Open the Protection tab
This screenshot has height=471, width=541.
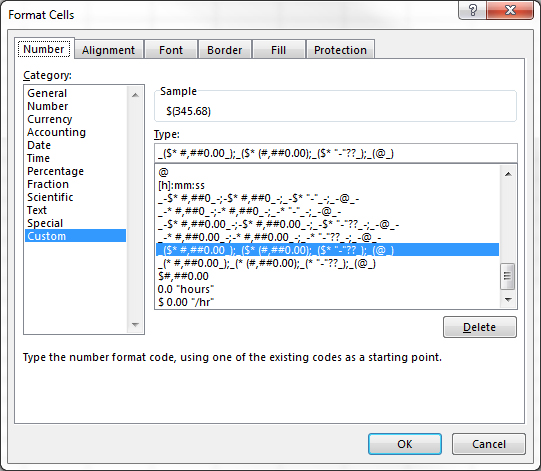coord(340,50)
